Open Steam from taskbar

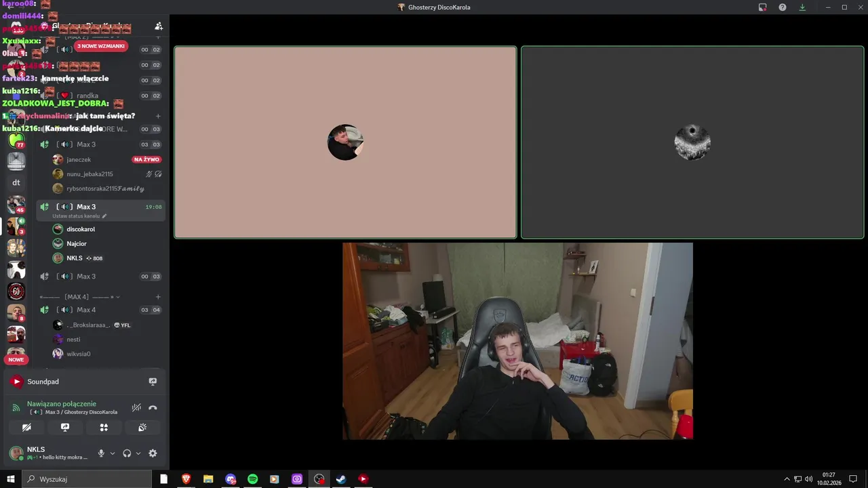[x=341, y=479]
